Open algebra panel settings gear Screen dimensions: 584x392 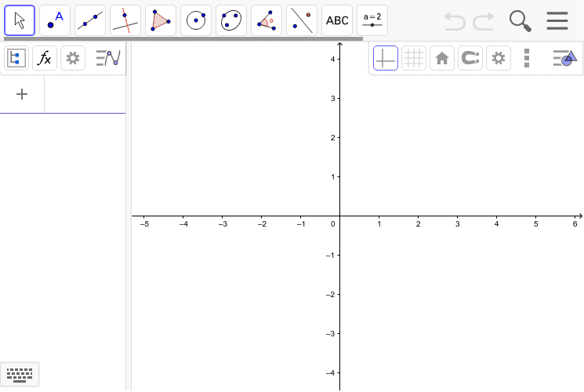tap(73, 58)
